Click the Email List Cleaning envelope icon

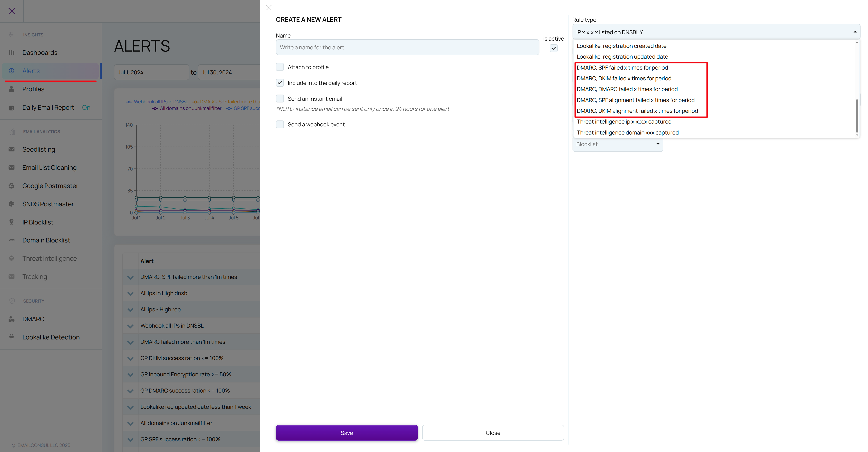(x=11, y=168)
